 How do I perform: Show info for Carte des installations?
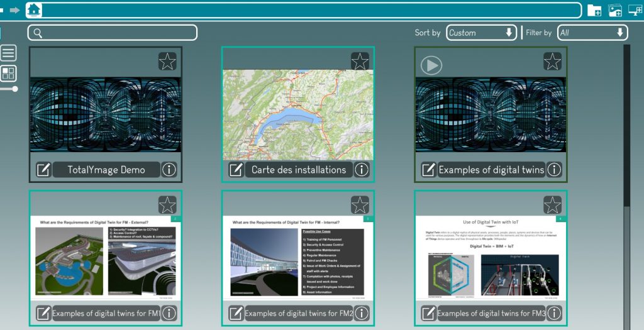pyautogui.click(x=362, y=170)
